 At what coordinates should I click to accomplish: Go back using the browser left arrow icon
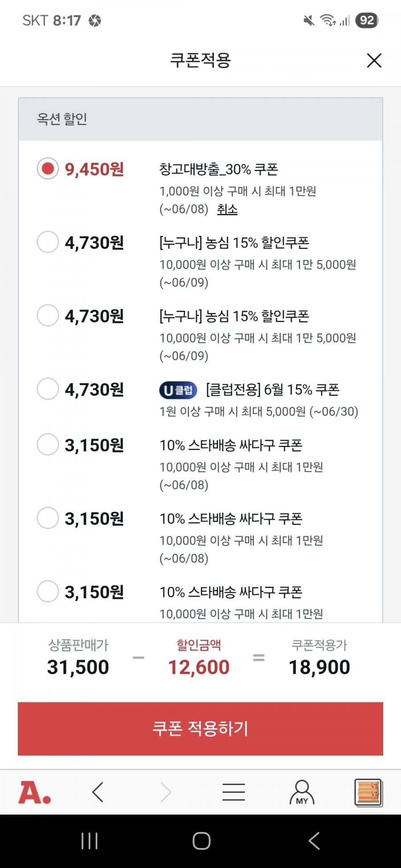[98, 792]
